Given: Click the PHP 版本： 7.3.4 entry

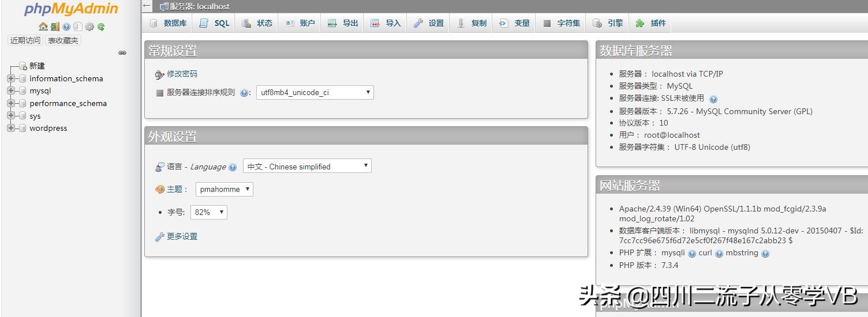Looking at the screenshot, I should coord(649,265).
